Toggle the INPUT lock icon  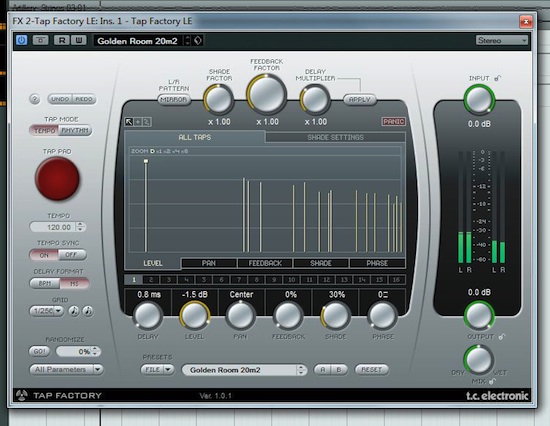497,78
